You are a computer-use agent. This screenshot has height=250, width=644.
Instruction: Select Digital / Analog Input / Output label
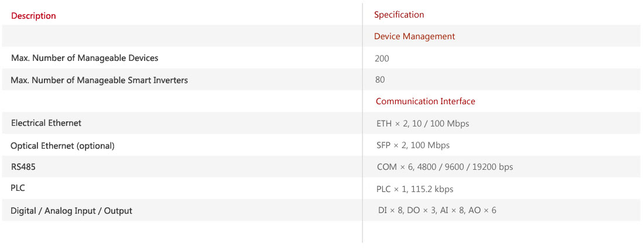click(x=71, y=211)
